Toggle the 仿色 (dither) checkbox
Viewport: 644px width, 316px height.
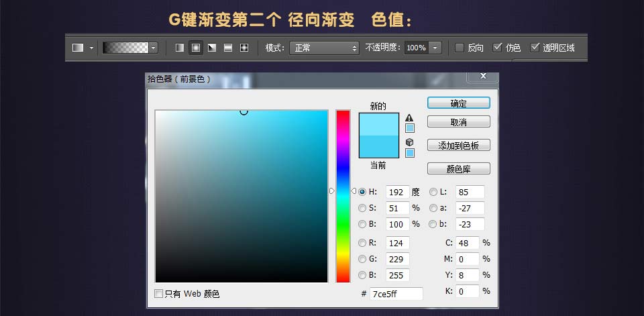tap(497, 48)
